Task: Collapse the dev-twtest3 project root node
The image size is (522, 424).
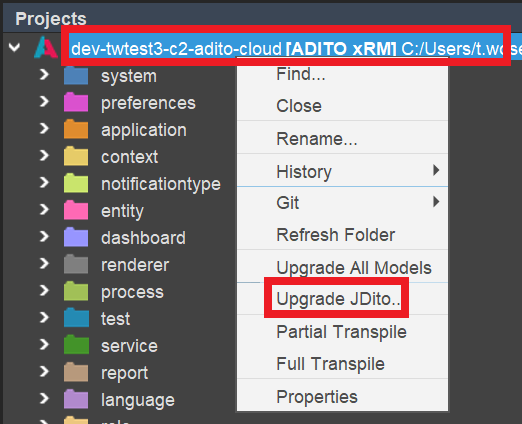Action: coord(14,48)
